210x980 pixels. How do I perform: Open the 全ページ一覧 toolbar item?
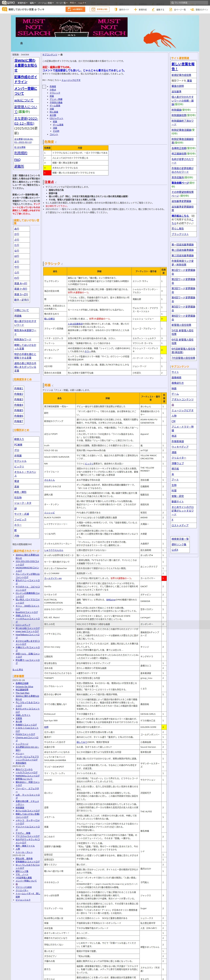pyautogui.click(x=177, y=9)
